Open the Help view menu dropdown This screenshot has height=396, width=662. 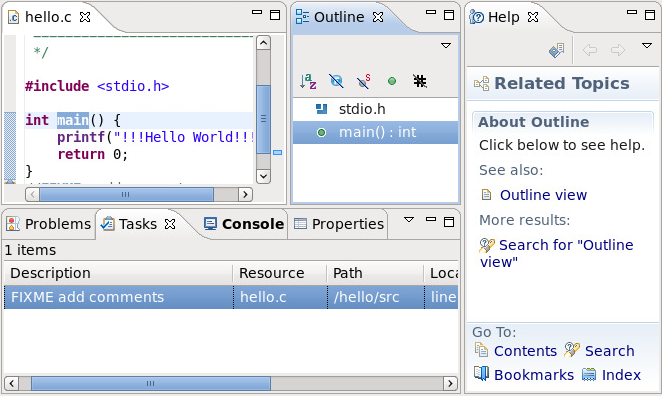click(647, 45)
